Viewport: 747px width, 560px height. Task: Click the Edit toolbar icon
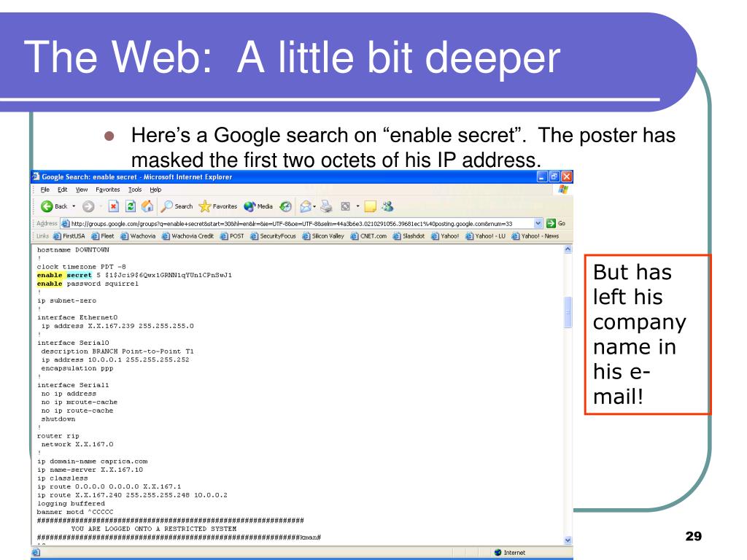(345, 206)
